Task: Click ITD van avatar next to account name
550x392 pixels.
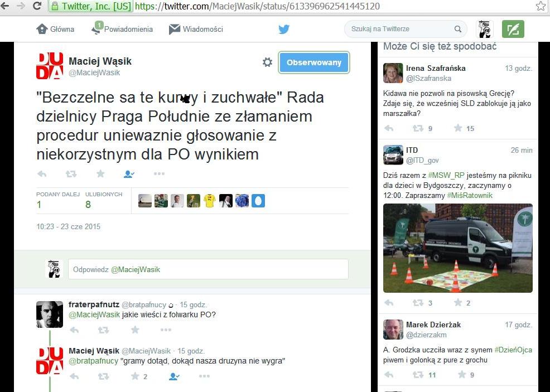Action: [x=393, y=155]
